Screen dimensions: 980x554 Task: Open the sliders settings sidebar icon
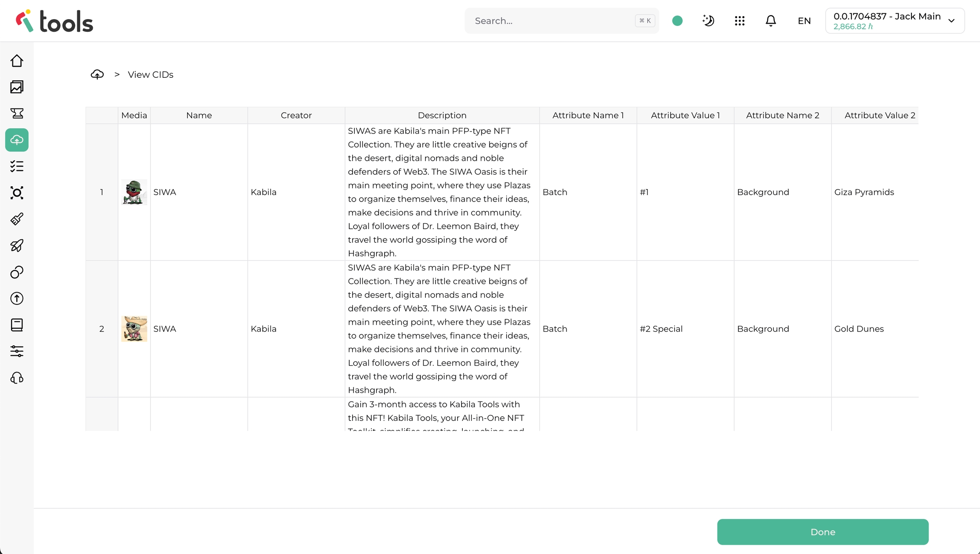17,351
